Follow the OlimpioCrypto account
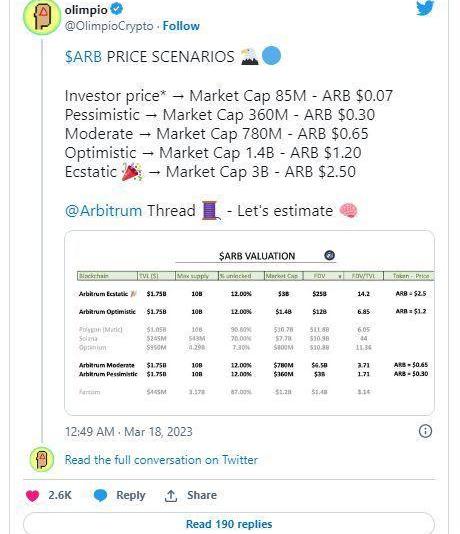Image resolution: width=460 pixels, height=534 pixels. point(181,26)
